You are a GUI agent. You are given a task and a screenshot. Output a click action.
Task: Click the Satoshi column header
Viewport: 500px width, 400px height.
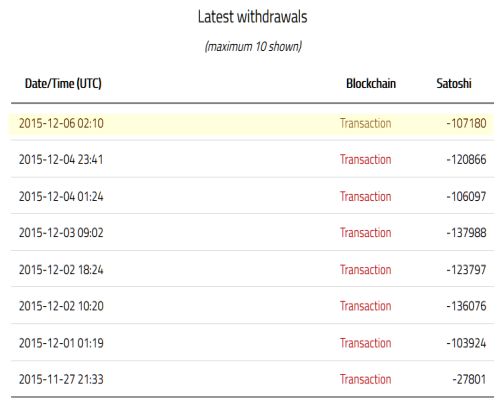[x=454, y=83]
